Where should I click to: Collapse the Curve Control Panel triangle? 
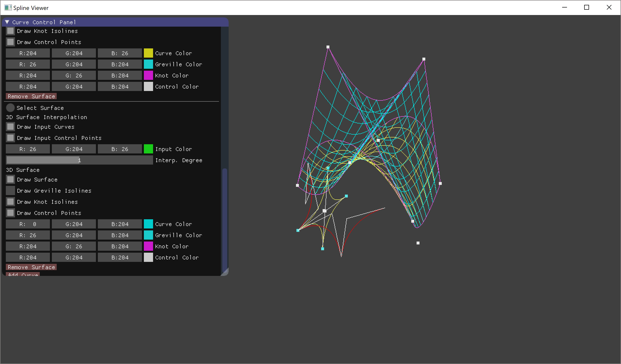point(7,22)
